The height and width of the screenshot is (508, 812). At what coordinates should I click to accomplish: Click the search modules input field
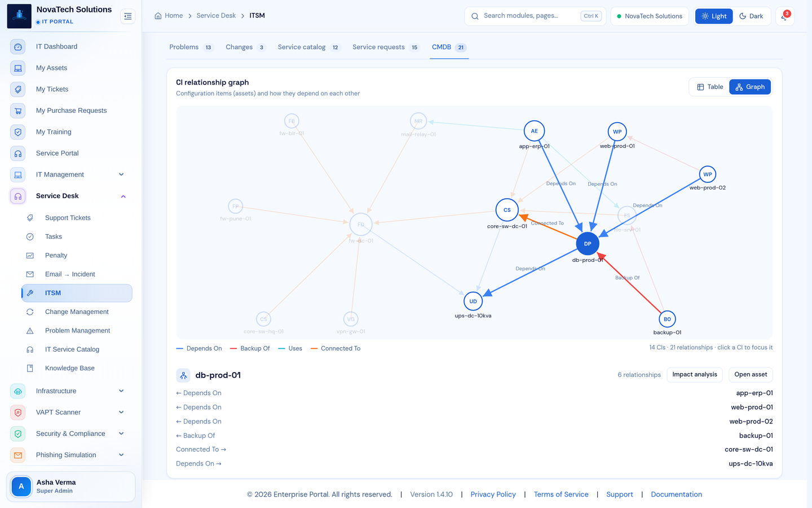click(x=534, y=16)
